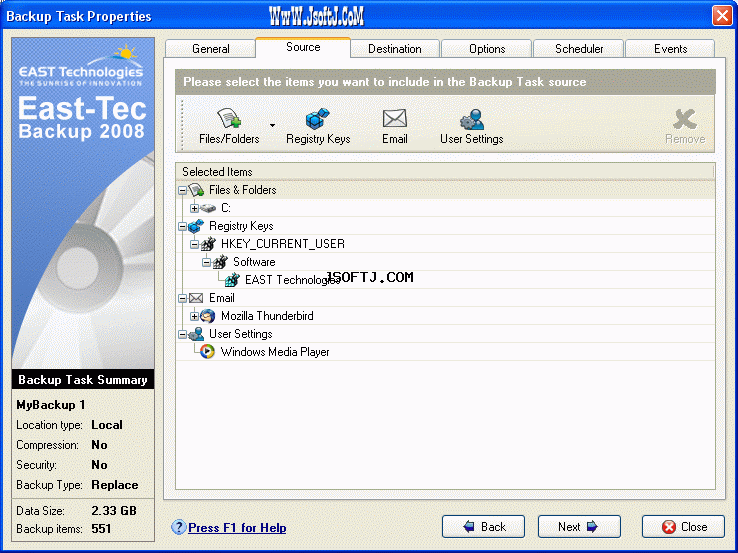This screenshot has width=738, height=553.
Task: Select the 'Software' tree row
Action: (445, 262)
